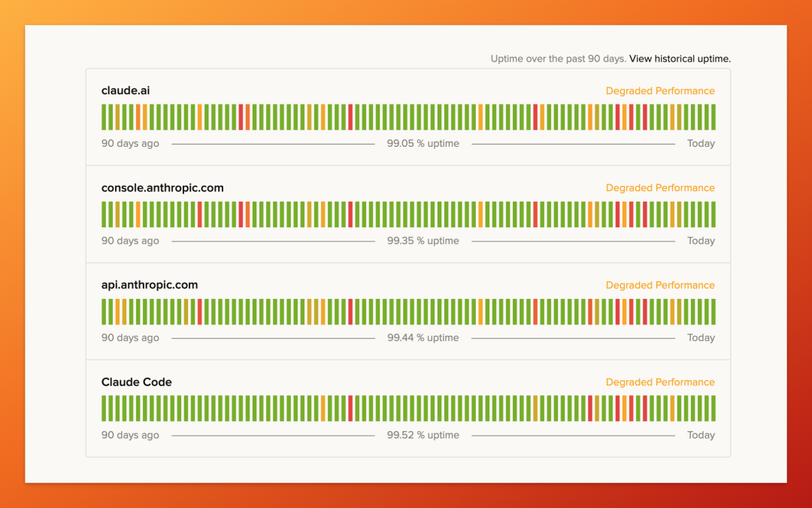
Task: Click the 99.52 % uptime value
Action: pos(423,435)
